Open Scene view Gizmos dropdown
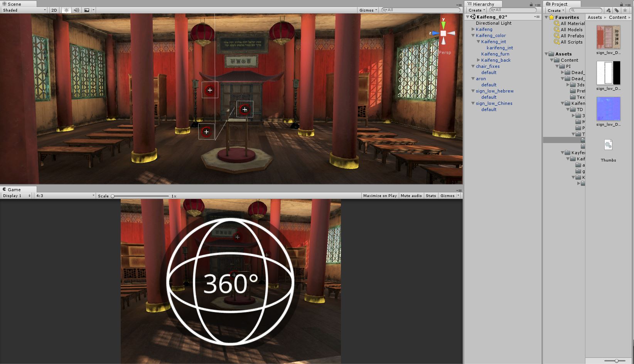The height and width of the screenshot is (364, 634). (x=368, y=10)
